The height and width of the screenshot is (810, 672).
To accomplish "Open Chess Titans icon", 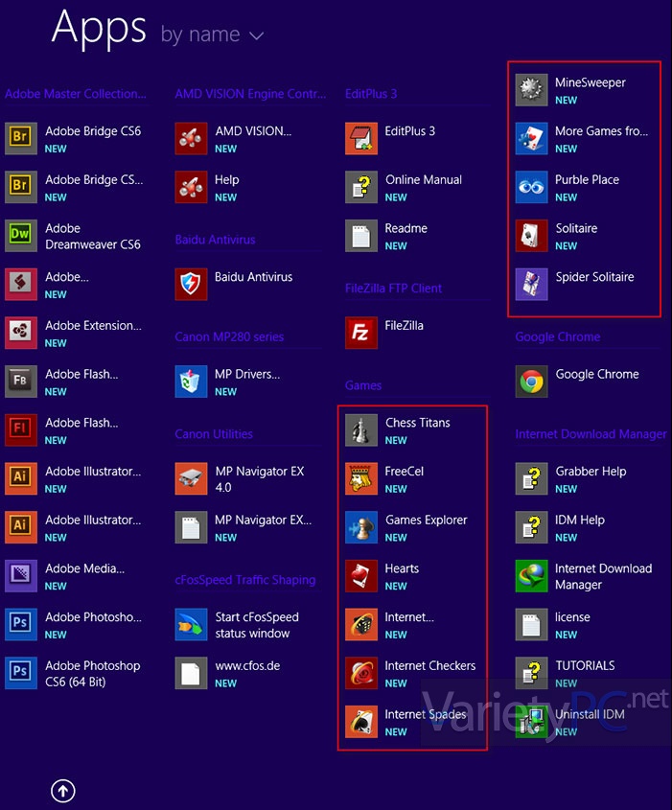I will tap(361, 429).
